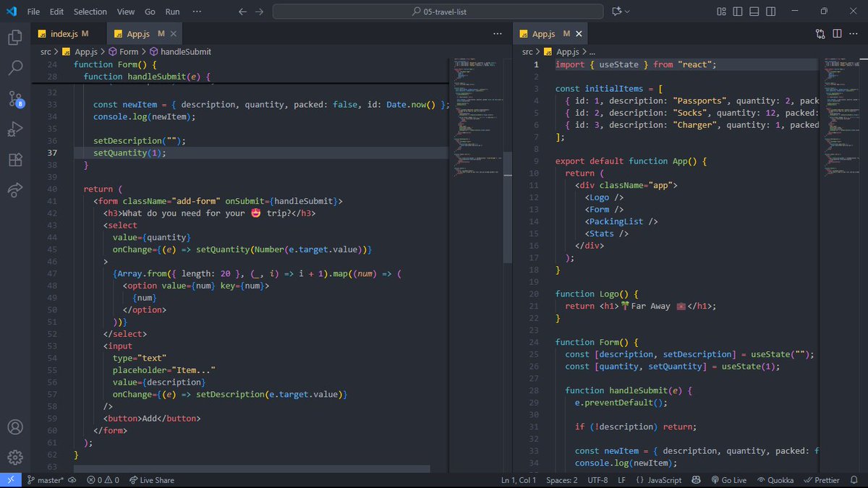Open the Run menu
The width and height of the screenshot is (868, 488).
point(172,12)
